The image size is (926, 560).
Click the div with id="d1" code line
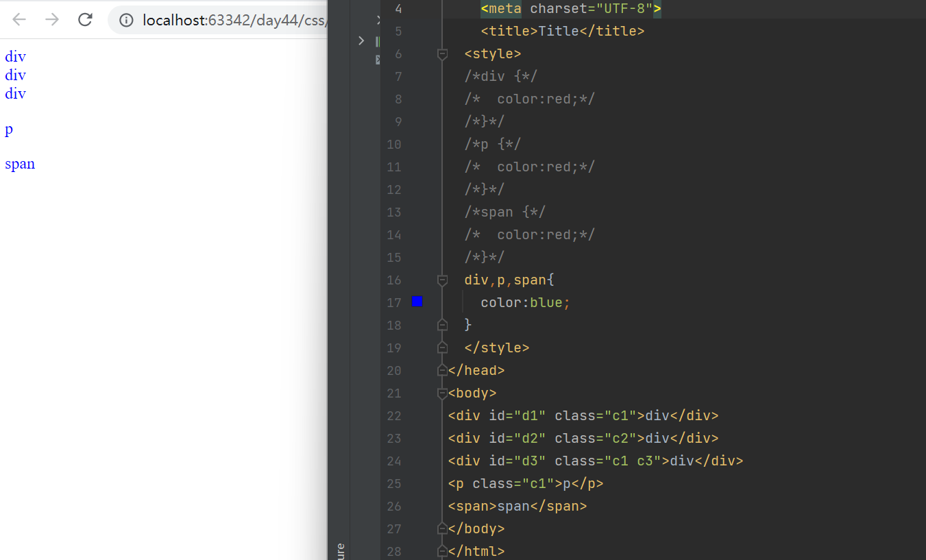(583, 415)
